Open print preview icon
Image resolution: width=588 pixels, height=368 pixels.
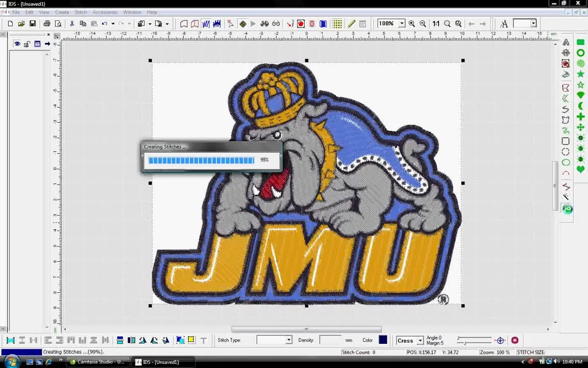(58, 24)
